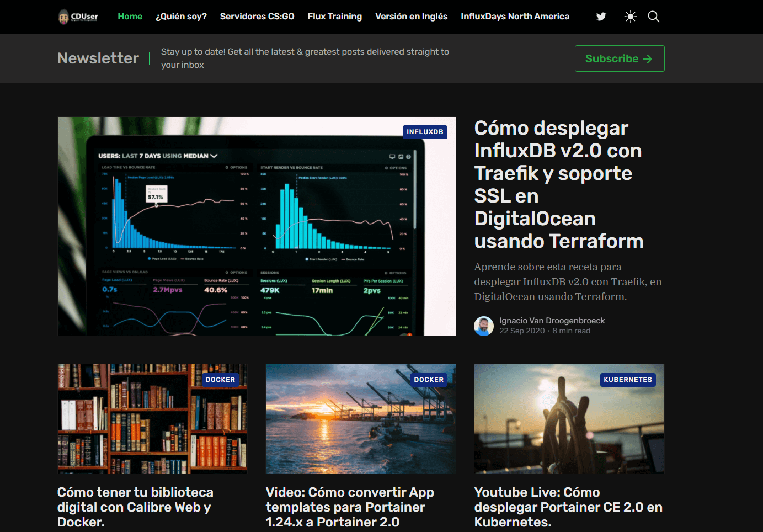
Task: Open the Calibre Web y Docker article
Action: [135, 507]
